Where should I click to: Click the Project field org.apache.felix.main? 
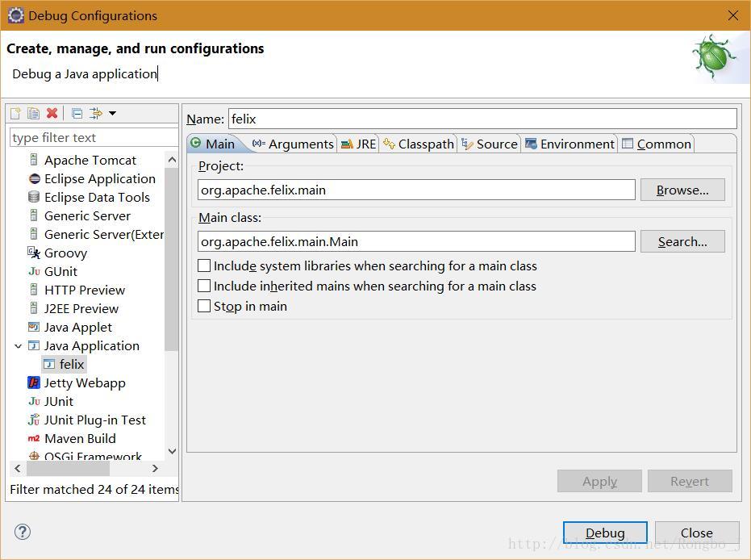click(x=416, y=190)
